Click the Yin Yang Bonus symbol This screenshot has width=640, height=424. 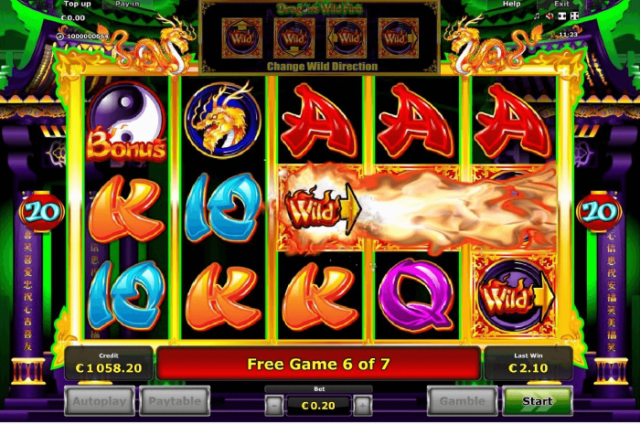pyautogui.click(x=126, y=121)
